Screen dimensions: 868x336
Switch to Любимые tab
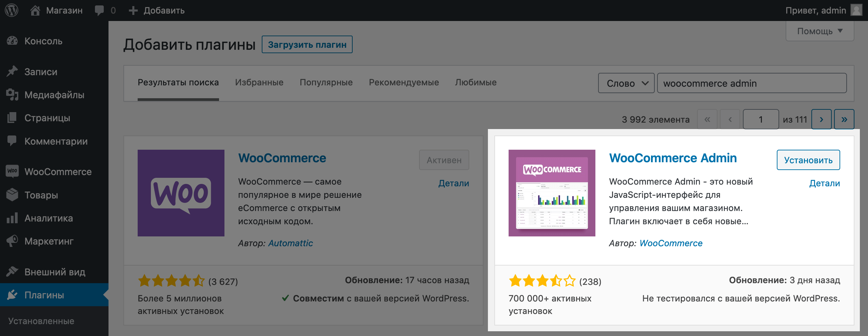click(476, 82)
